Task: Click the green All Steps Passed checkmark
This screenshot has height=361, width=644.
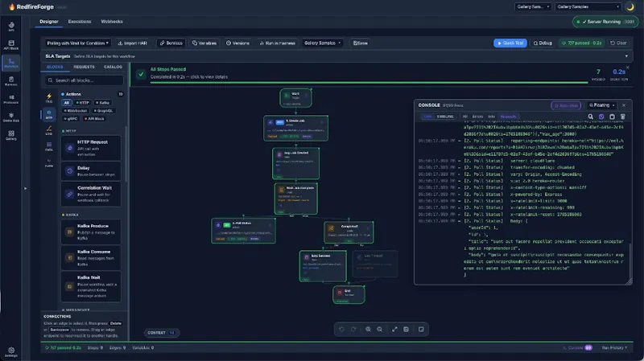Action: point(141,74)
